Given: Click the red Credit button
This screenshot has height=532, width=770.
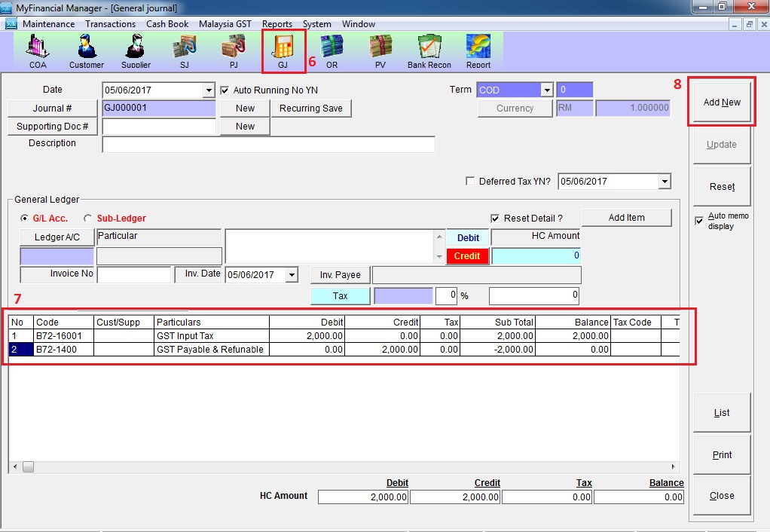Looking at the screenshot, I should pyautogui.click(x=467, y=256).
